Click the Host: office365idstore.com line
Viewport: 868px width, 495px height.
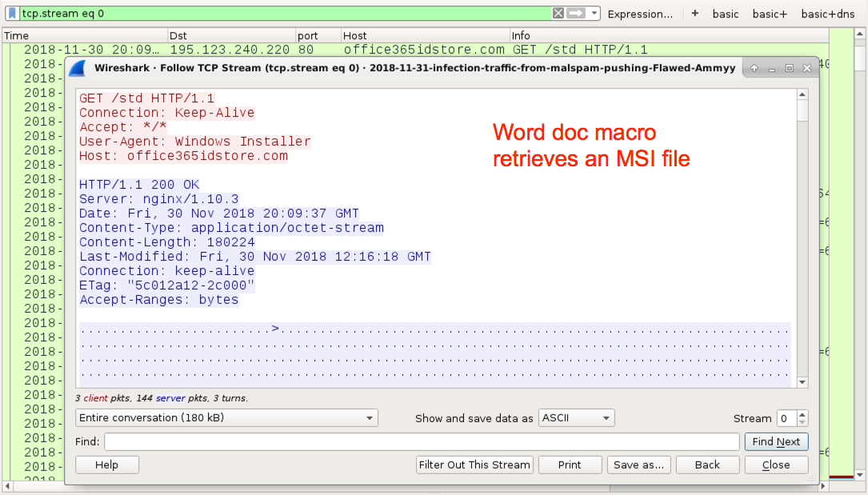[x=183, y=156]
